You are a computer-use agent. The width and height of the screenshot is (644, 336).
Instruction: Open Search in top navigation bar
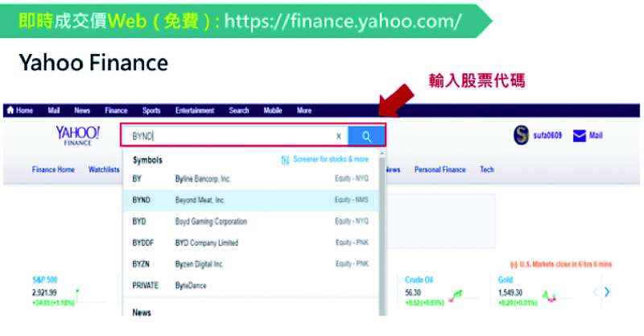[x=238, y=110]
